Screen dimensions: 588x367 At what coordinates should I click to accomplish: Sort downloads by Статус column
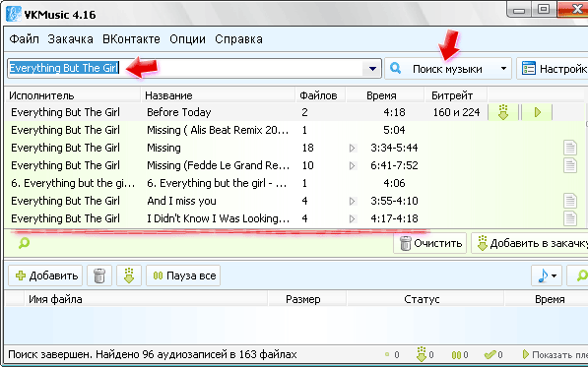point(425,299)
